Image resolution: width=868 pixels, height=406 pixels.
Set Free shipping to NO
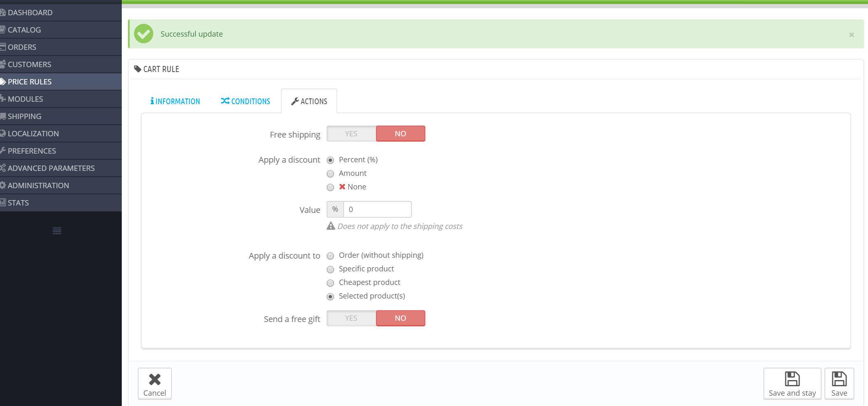click(401, 134)
